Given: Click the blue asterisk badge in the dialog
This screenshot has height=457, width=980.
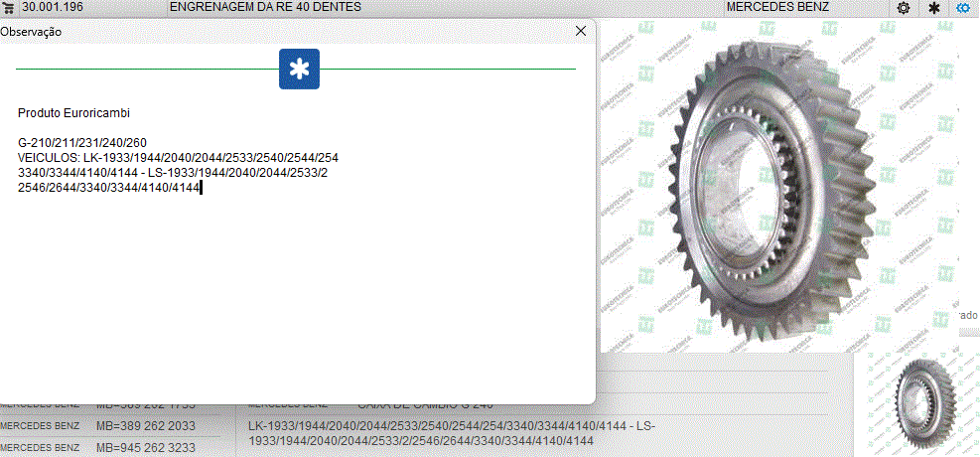Looking at the screenshot, I should 298,69.
